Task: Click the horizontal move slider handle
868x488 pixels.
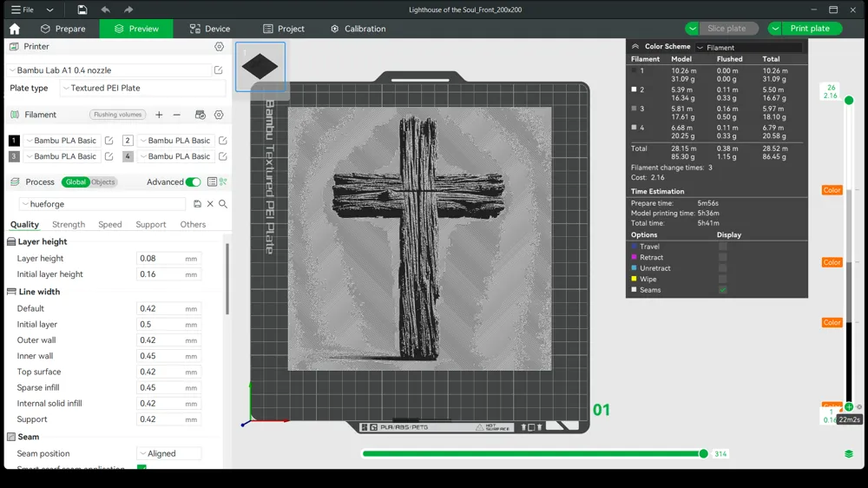Action: click(703, 453)
